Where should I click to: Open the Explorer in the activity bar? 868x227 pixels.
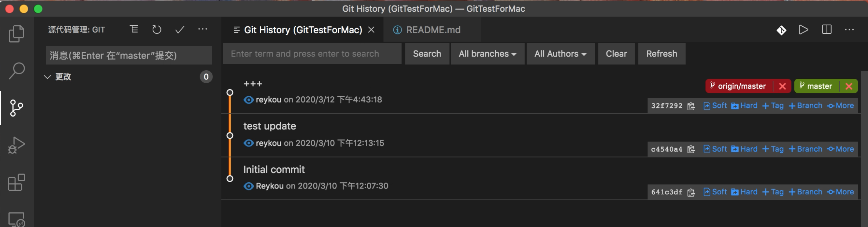[x=16, y=33]
